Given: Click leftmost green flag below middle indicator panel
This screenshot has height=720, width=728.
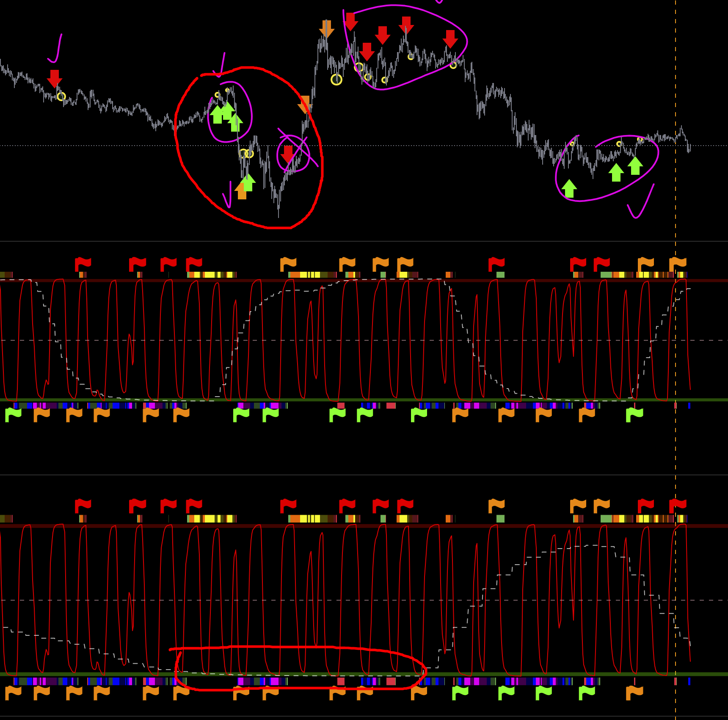Looking at the screenshot, I should 13,414.
